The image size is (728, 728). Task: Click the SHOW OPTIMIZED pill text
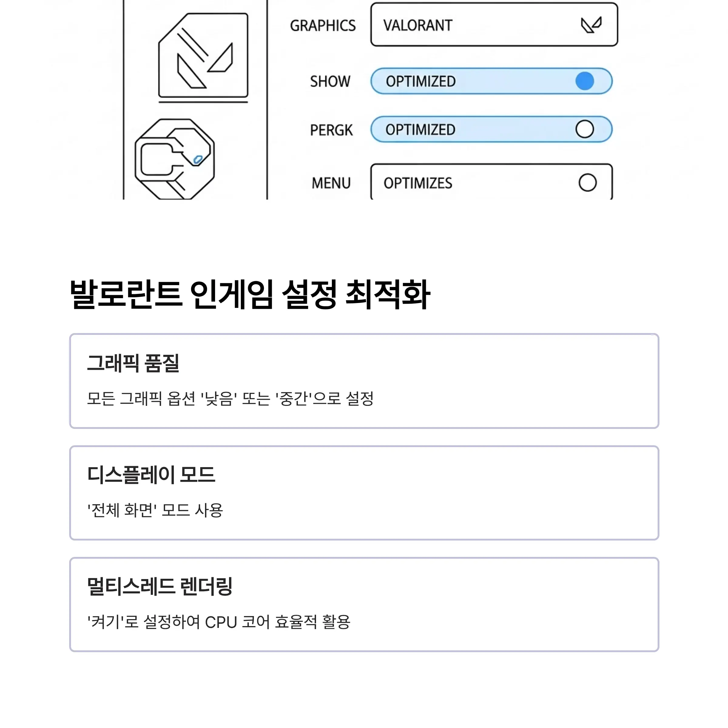(420, 81)
